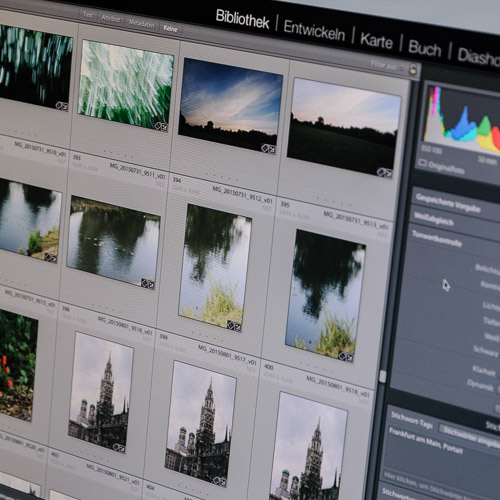This screenshot has width=500, height=500.
Task: Click the grid view scrollbar handle
Action: tap(383, 377)
